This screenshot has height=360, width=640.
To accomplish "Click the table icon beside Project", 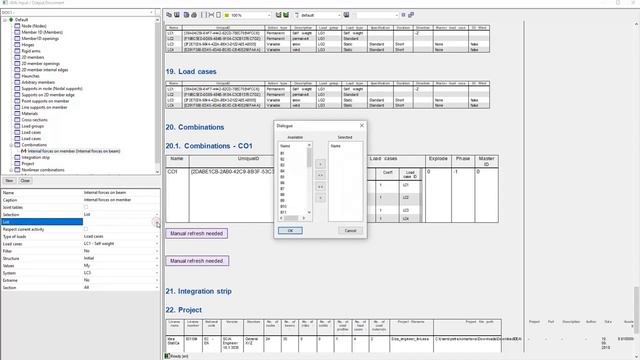I will coord(17,163).
